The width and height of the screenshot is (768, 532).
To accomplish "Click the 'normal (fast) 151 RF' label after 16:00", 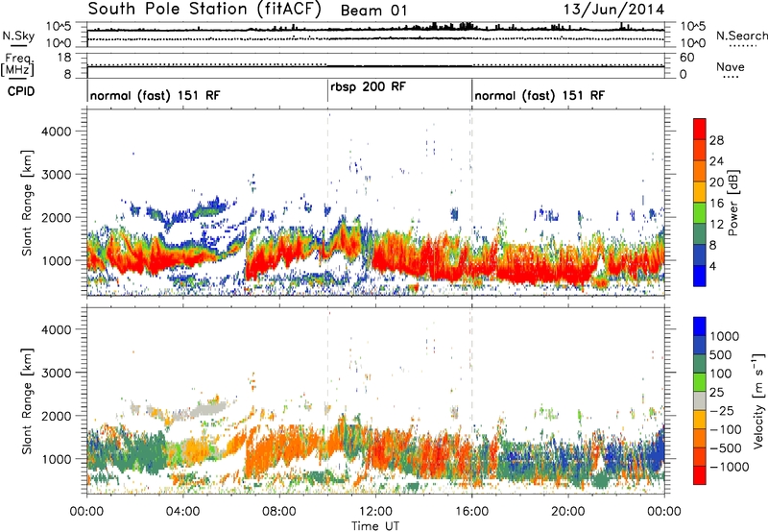I will [540, 95].
